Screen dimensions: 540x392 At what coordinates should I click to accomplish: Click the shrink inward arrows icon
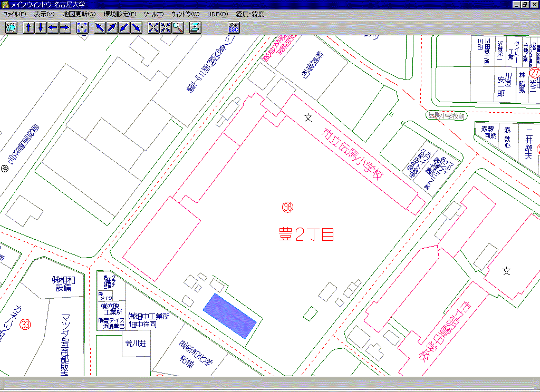[x=166, y=28]
